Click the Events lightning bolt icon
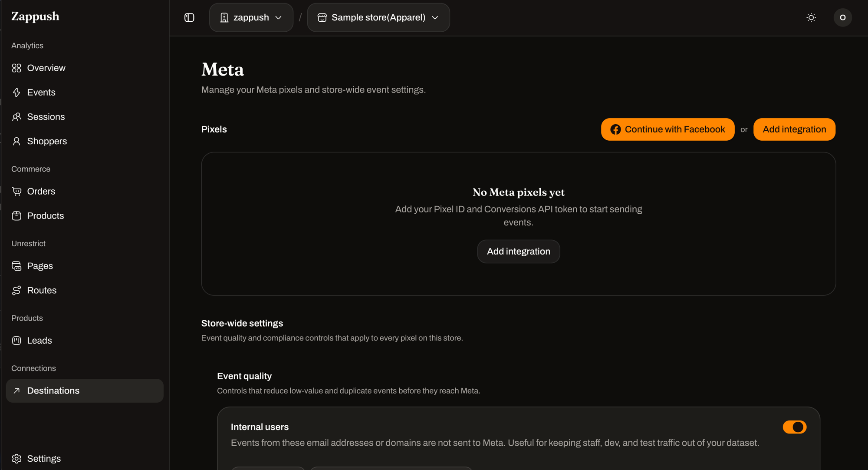Image resolution: width=868 pixels, height=470 pixels. (16, 93)
